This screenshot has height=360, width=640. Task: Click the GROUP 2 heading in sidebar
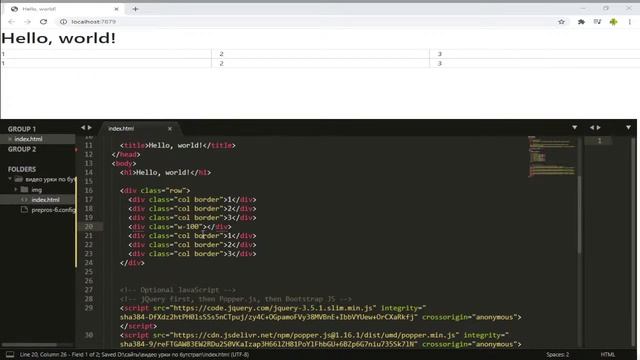pos(22,149)
